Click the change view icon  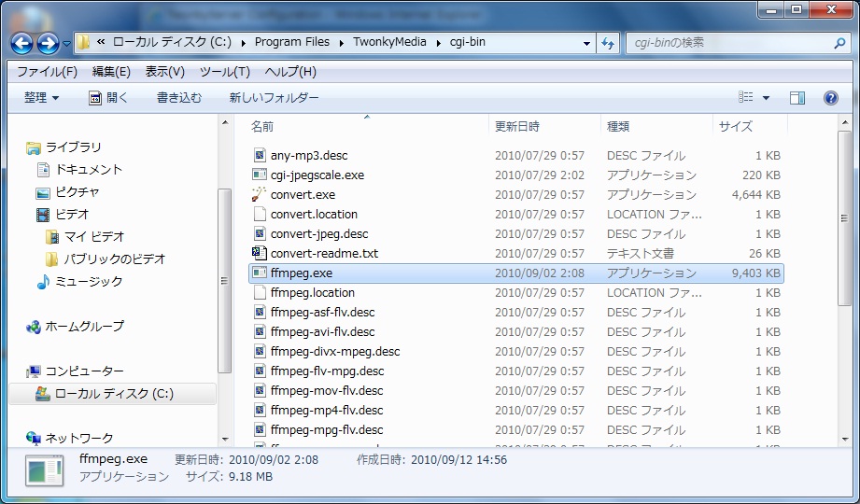pyautogui.click(x=746, y=98)
